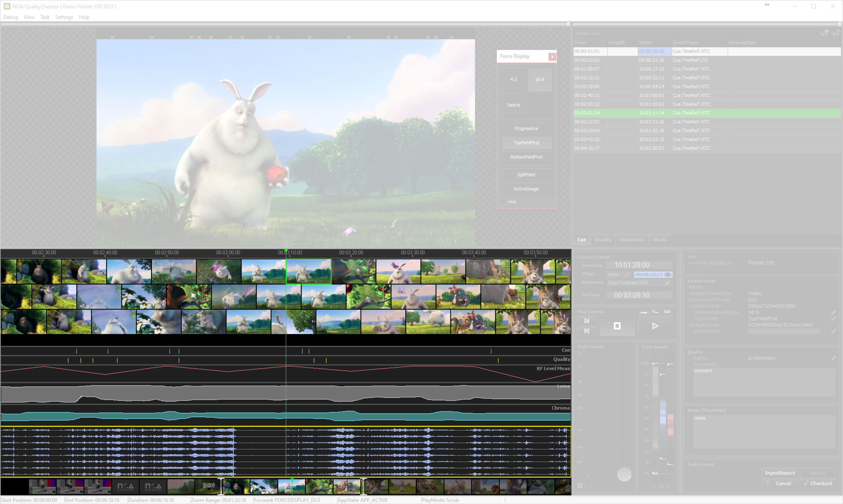Switch to the Quality tab
The width and height of the screenshot is (843, 504).
tap(602, 240)
